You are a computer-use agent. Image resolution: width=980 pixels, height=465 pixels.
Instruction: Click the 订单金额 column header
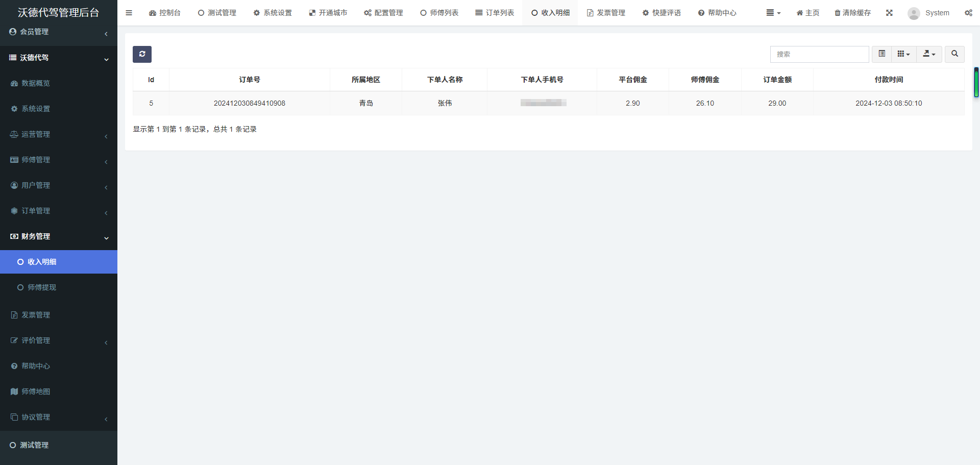click(777, 80)
